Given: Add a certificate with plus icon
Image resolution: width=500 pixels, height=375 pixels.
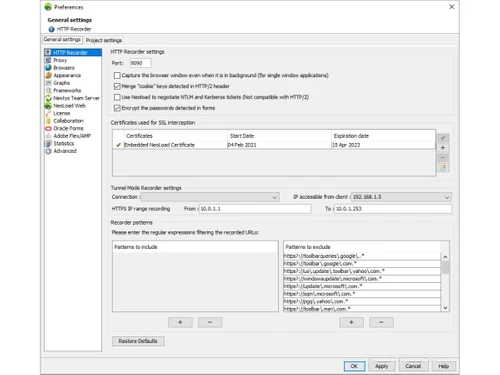Looking at the screenshot, I should (x=443, y=148).
